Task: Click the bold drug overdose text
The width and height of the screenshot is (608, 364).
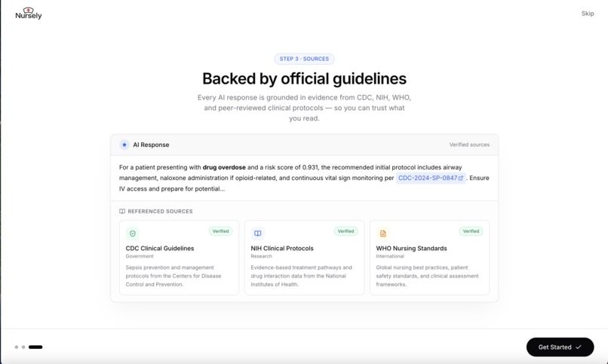Action: [x=224, y=167]
